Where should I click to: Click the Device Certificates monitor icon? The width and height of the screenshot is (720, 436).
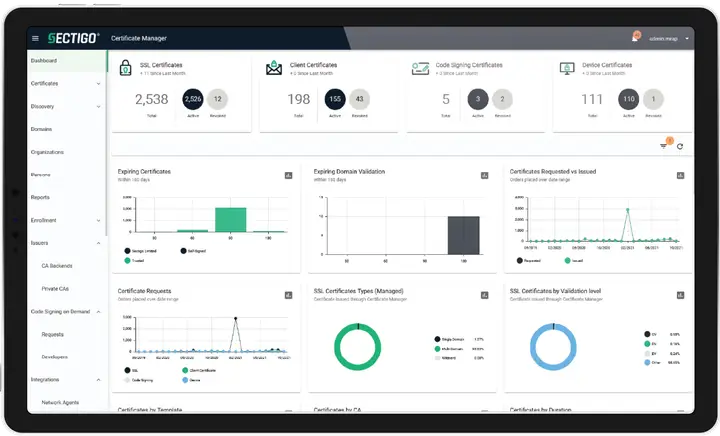tap(566, 69)
